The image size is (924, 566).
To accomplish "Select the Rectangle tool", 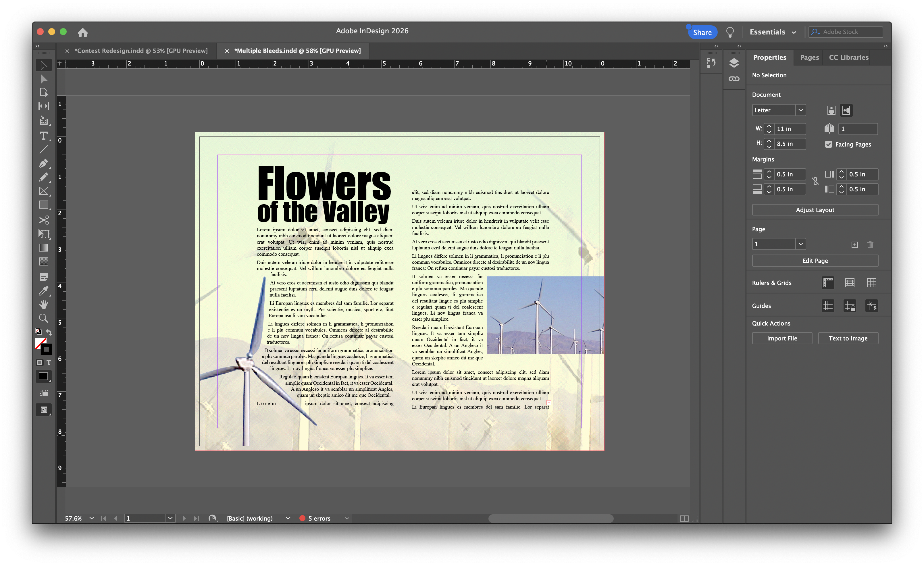I will click(43, 205).
